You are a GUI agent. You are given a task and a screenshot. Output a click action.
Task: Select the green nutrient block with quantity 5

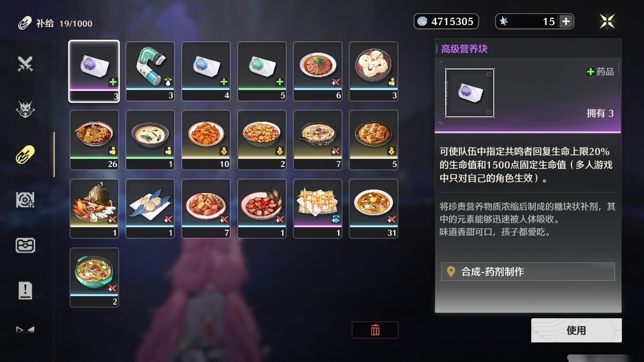262,71
